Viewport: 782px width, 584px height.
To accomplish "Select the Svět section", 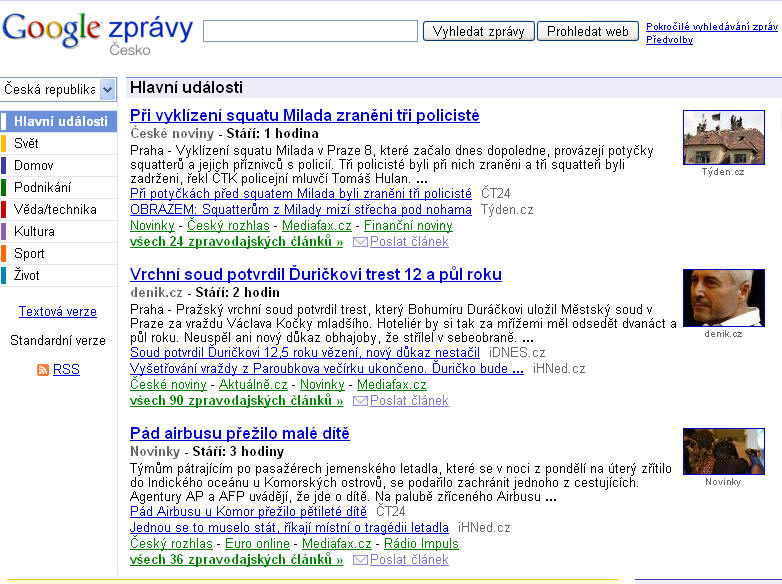I will [59, 143].
